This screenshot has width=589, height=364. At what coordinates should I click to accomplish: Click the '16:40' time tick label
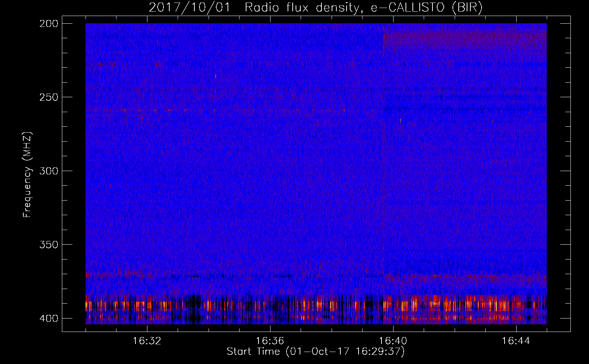tap(393, 341)
